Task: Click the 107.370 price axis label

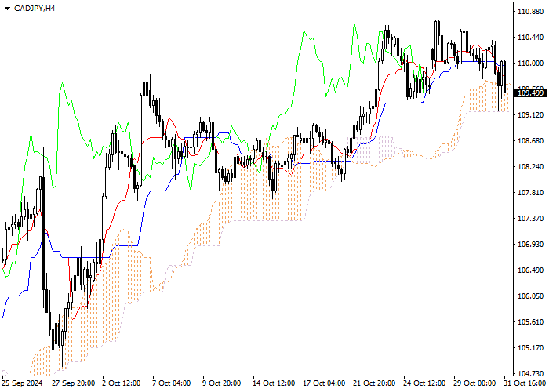Action: (x=530, y=219)
